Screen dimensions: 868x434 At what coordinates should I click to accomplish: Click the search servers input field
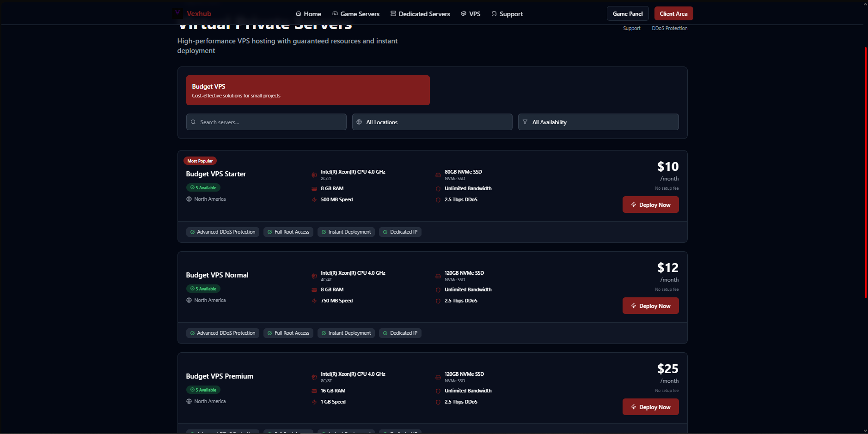[x=266, y=122]
